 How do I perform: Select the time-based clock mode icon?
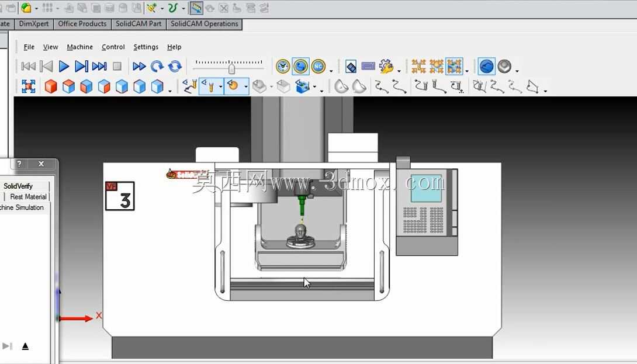(283, 66)
